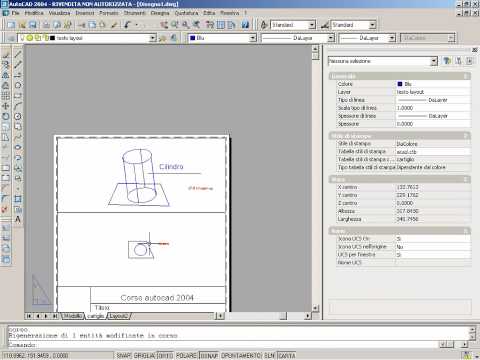
Task: Toggle SNAP mode in the status bar
Action: pyautogui.click(x=123, y=356)
